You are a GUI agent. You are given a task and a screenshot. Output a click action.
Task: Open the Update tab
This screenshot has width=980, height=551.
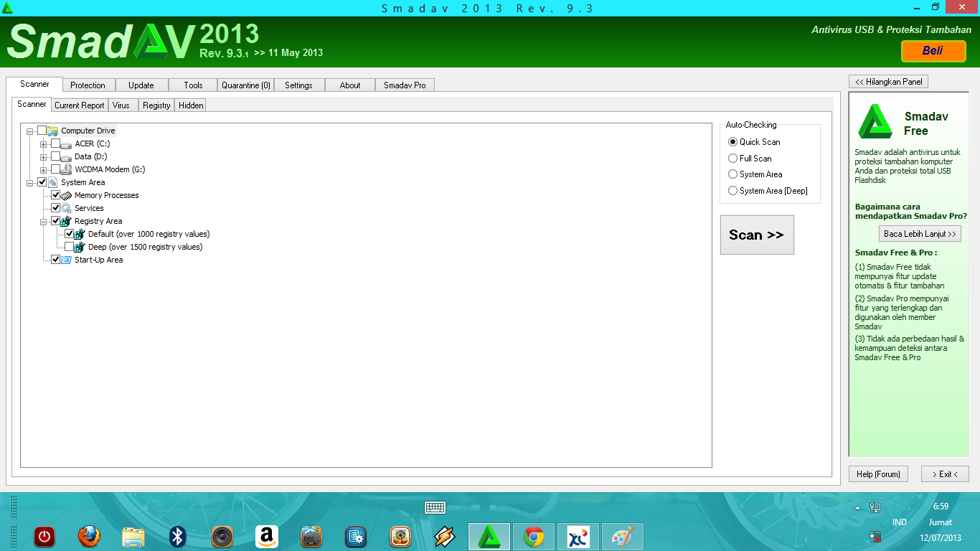pyautogui.click(x=141, y=85)
